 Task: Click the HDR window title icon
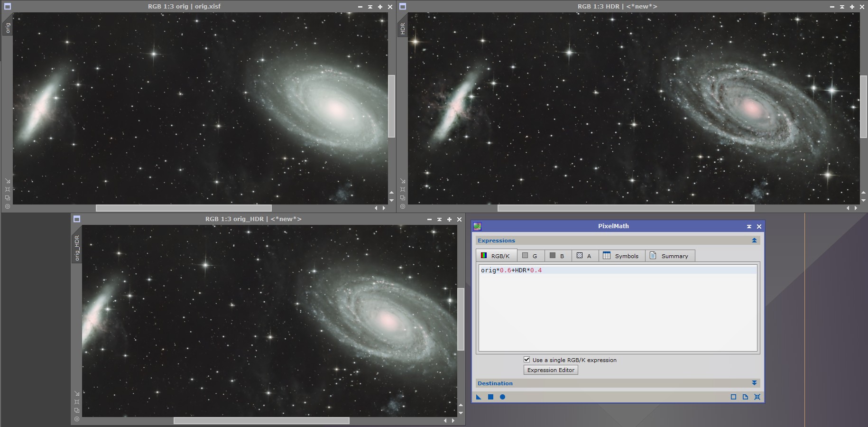403,7
